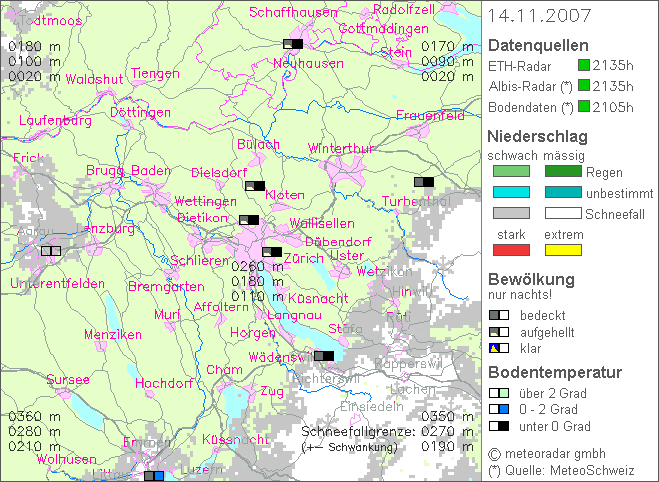The height and width of the screenshot is (482, 659).
Task: Click the nur nachts! note
Action: [x=520, y=295]
